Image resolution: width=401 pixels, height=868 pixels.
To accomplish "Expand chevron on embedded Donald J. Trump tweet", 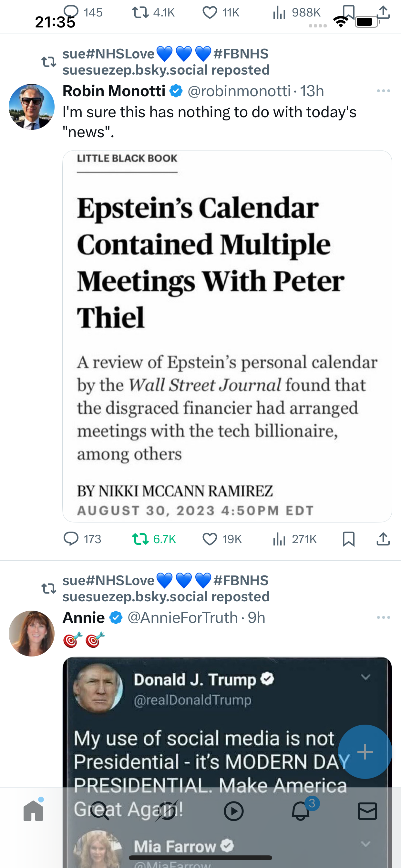I will click(365, 677).
